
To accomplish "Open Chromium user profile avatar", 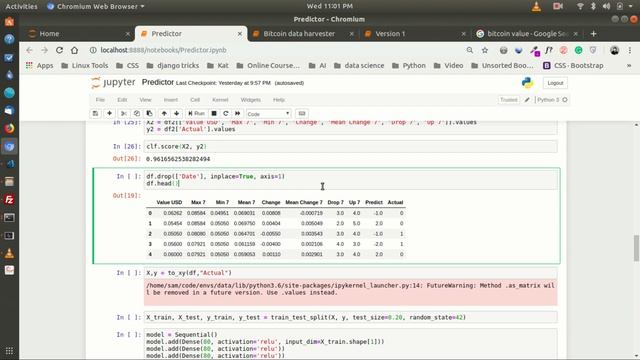I will point(614,50).
